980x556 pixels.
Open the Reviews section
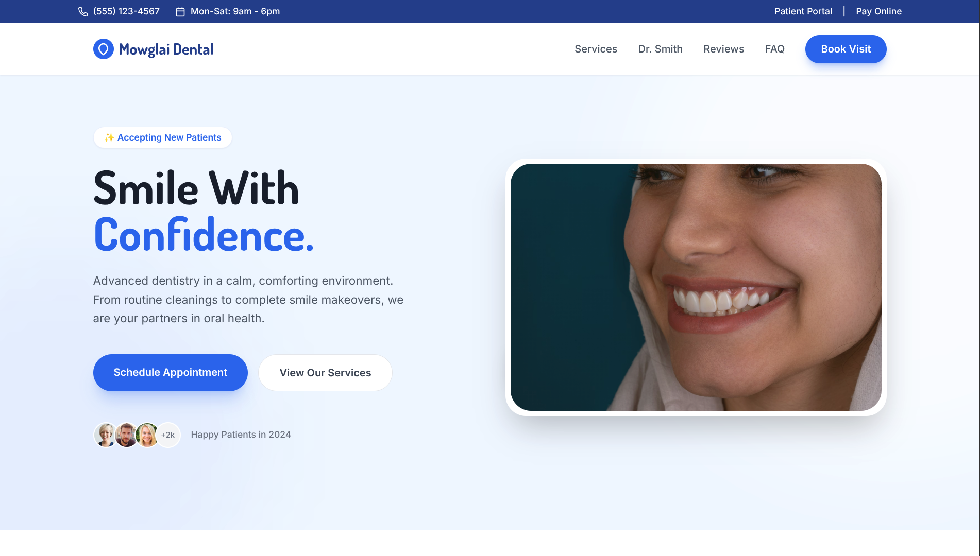[723, 49]
